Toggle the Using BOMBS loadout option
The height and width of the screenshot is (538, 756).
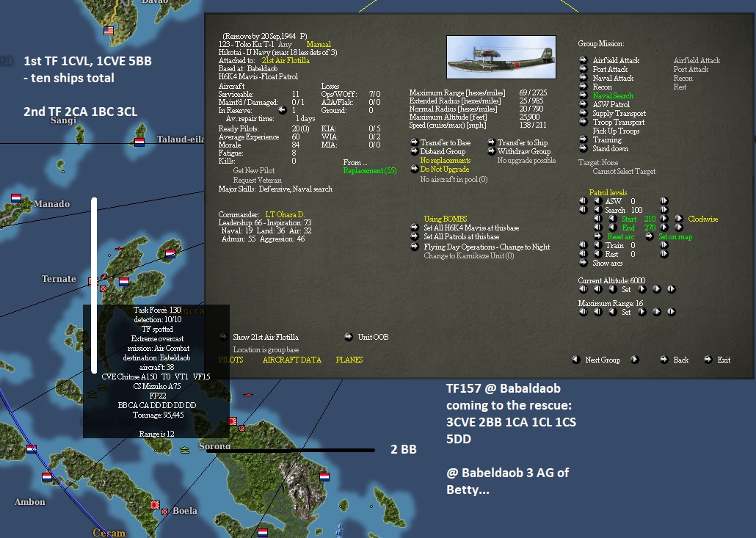tap(446, 219)
